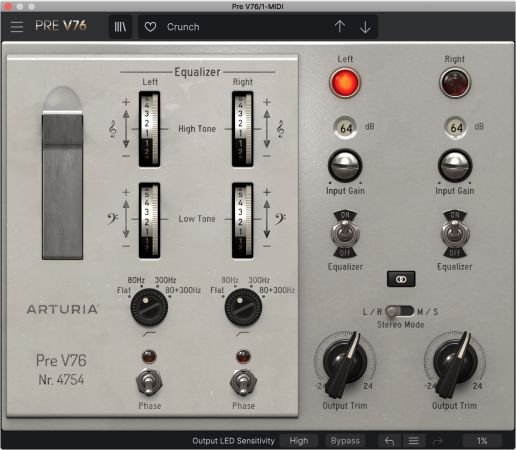
Task: Click the Right Low Tone slider
Action: point(243,220)
